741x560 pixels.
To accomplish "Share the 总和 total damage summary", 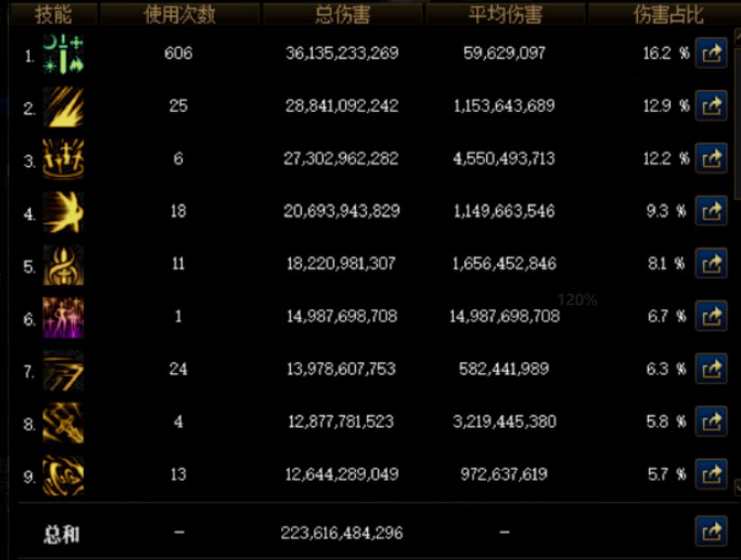I will pos(711,532).
